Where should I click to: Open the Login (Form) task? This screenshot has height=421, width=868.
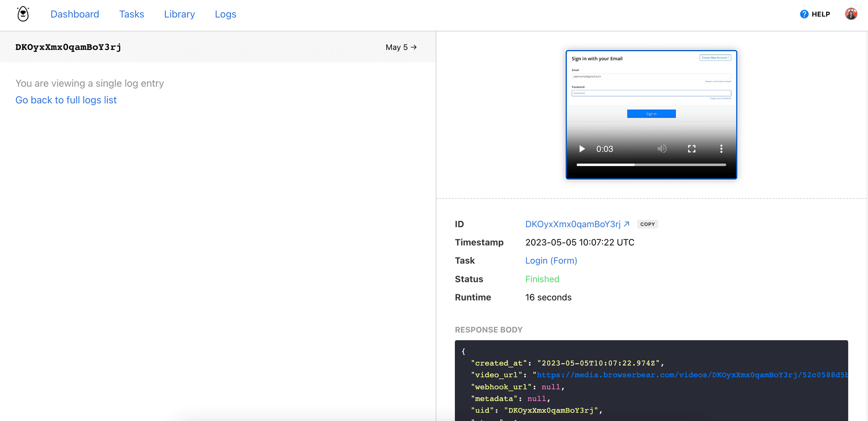[551, 260]
